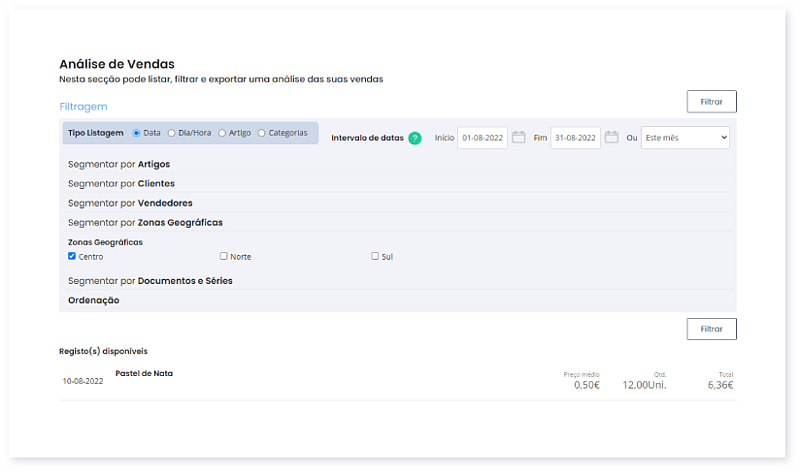The height and width of the screenshot is (472, 800).
Task: Open the start date calendar picker icon
Action: tap(519, 137)
